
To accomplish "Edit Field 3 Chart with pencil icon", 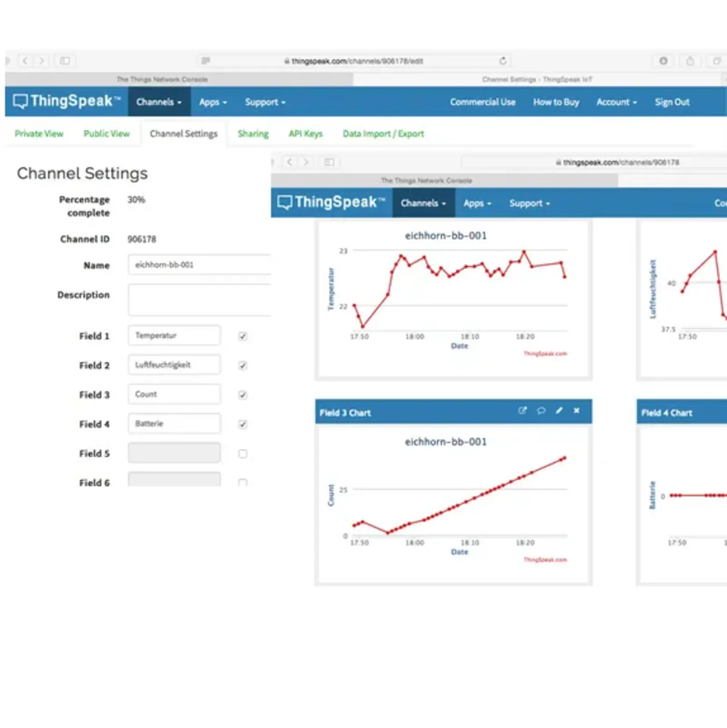I will pyautogui.click(x=559, y=411).
